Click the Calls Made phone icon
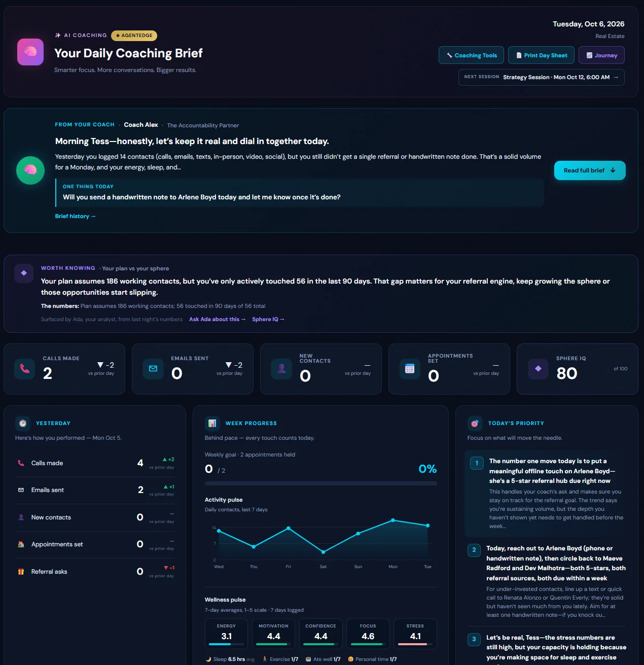The image size is (644, 665). point(24,369)
